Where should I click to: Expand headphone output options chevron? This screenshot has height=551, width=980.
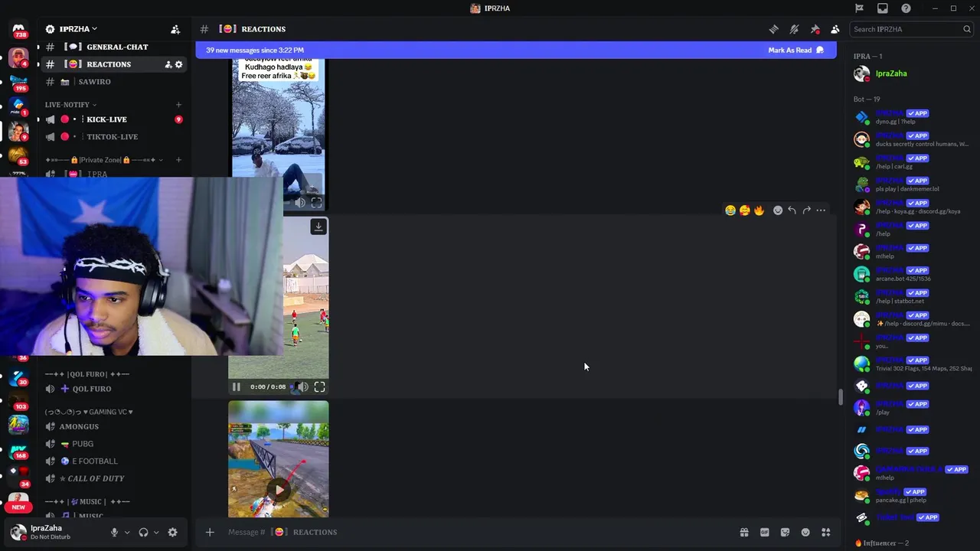[156, 533]
